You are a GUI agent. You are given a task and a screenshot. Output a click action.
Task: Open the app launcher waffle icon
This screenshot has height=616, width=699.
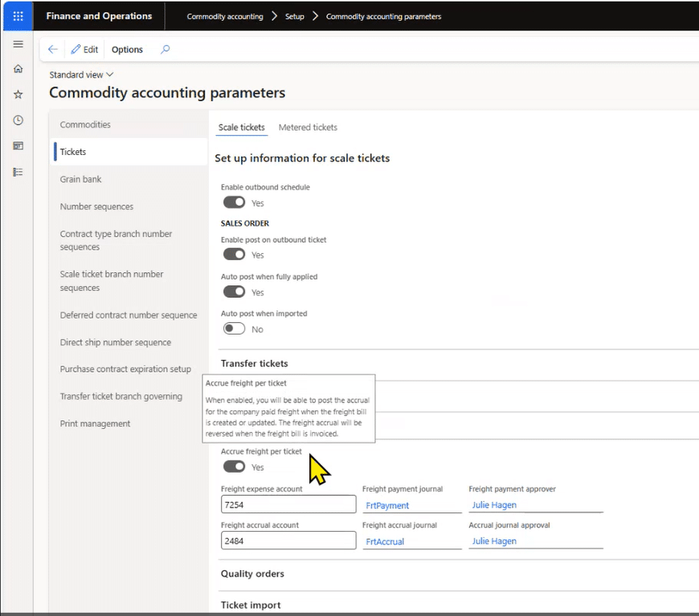pyautogui.click(x=18, y=17)
